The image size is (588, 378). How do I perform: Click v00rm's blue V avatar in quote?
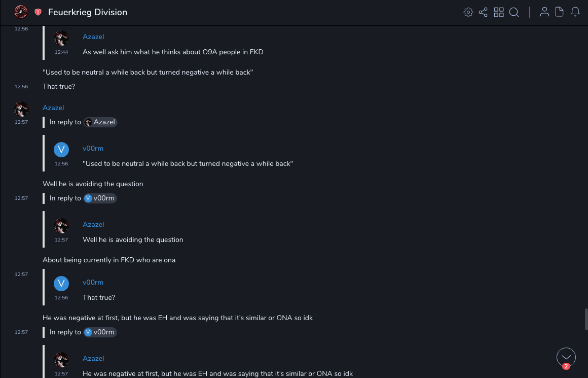click(x=61, y=283)
